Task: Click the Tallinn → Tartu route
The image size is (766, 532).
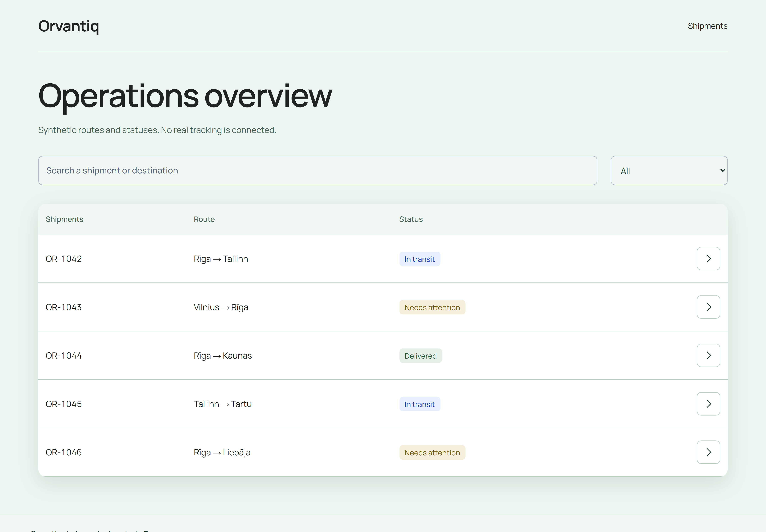Action: click(x=223, y=404)
